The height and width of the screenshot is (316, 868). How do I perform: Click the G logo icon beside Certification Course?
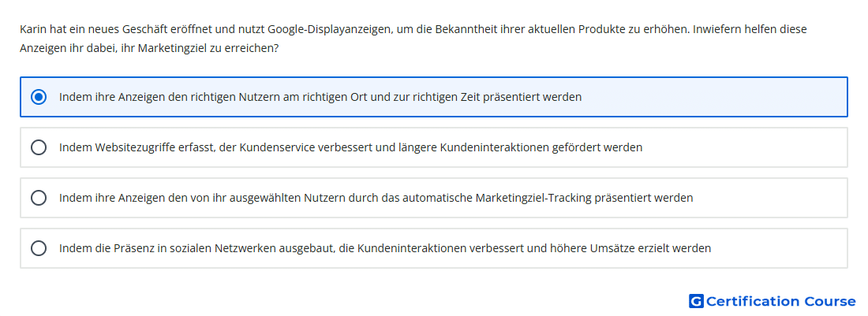coord(696,301)
